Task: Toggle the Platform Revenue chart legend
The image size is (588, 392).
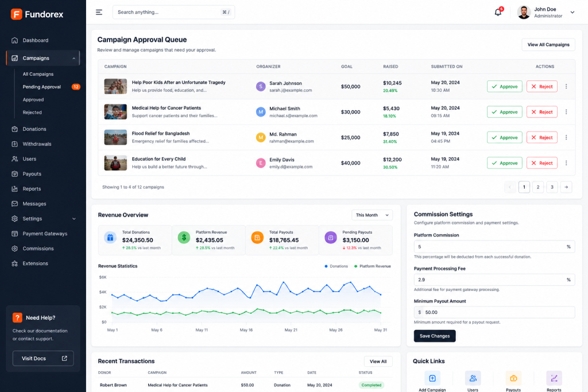Action: pos(372,266)
